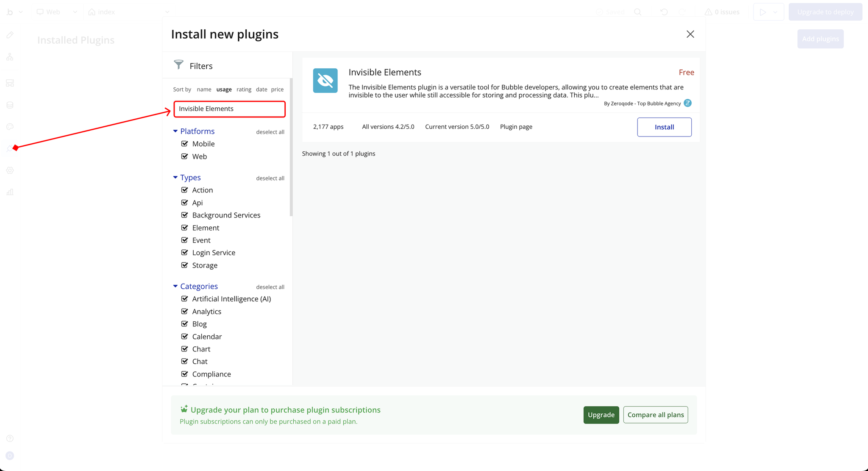This screenshot has height=471, width=868.
Task: Sort plugins by price
Action: 277,89
